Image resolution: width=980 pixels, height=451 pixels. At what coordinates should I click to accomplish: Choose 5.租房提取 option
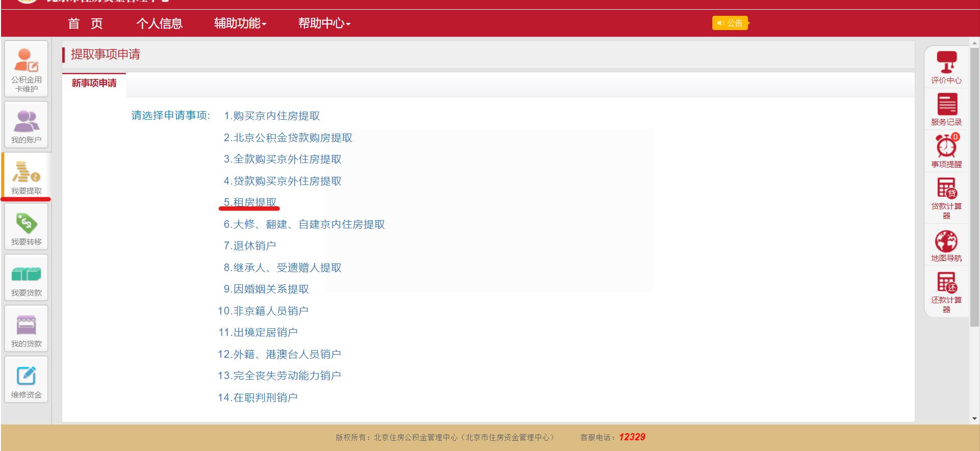(250, 202)
